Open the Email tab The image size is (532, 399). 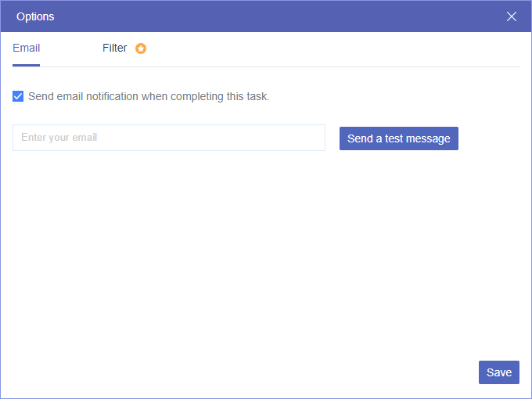[x=27, y=49]
